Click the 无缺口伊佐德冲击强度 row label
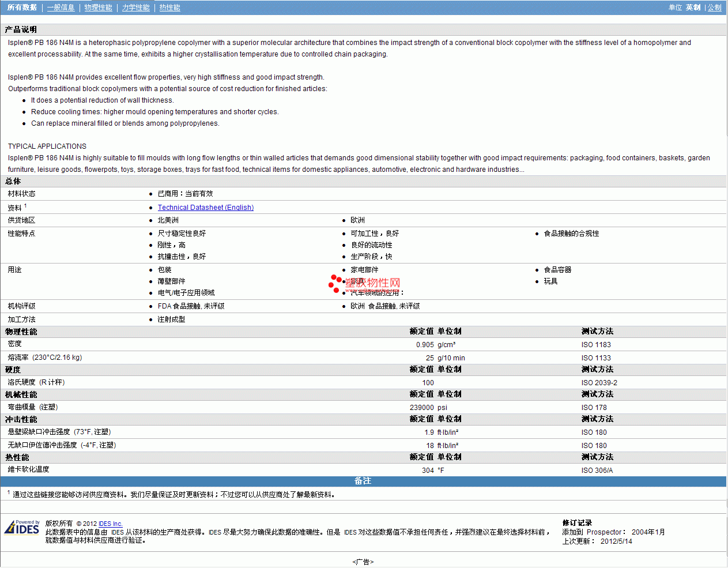Viewport: 728px width, 568px height. click(x=62, y=445)
